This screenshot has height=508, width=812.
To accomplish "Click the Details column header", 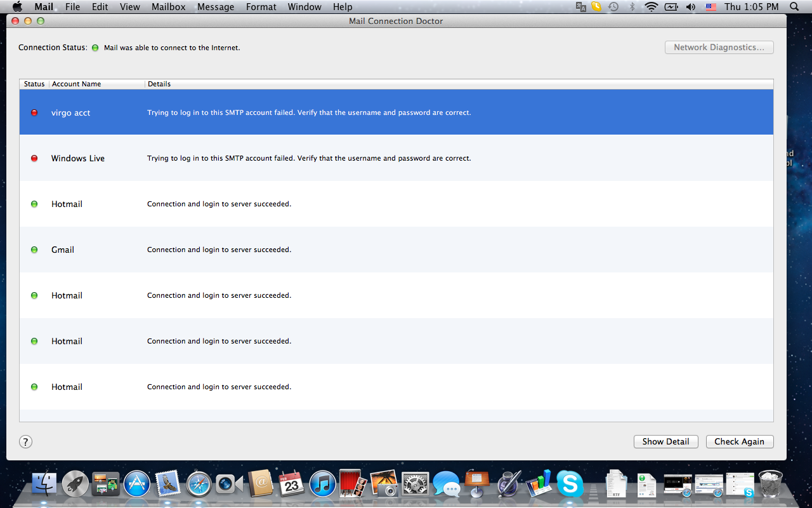I will tap(459, 84).
